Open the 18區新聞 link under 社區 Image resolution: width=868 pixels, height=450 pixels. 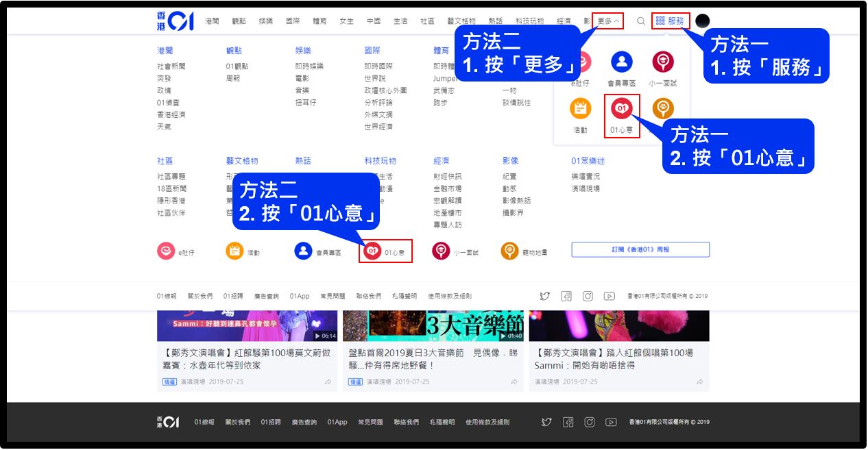171,188
